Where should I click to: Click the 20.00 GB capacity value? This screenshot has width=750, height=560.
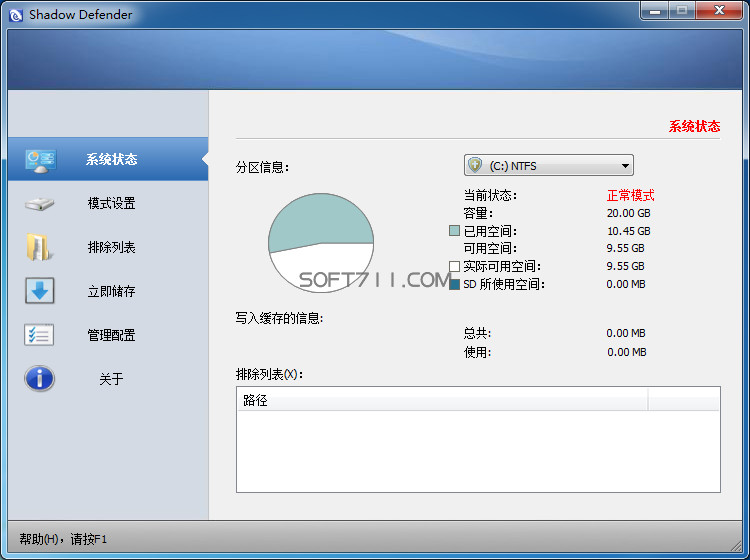coord(629,213)
